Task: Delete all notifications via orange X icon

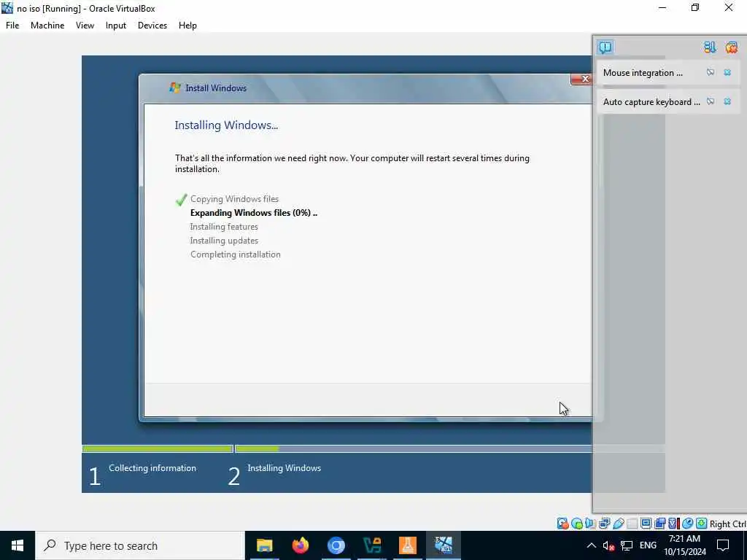Action: coord(731,47)
